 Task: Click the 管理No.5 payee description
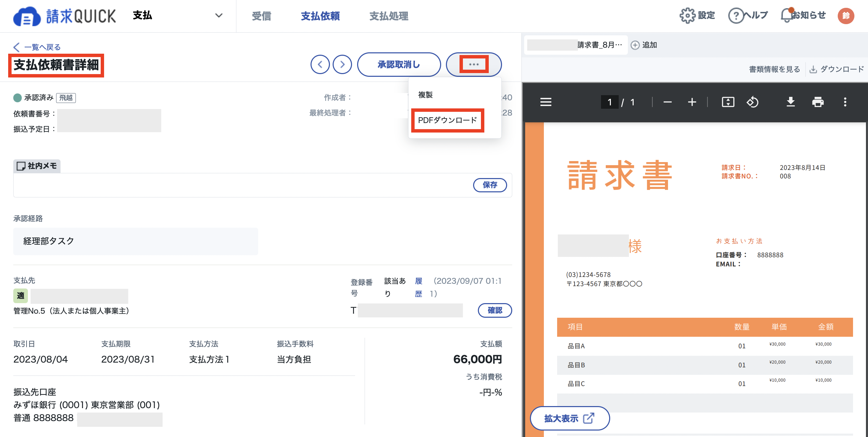[x=71, y=311]
